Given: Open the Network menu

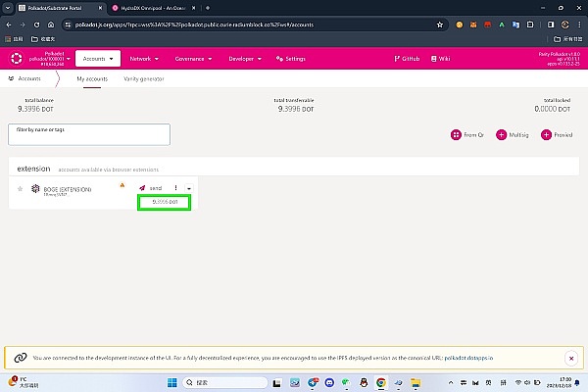Looking at the screenshot, I should point(144,59).
